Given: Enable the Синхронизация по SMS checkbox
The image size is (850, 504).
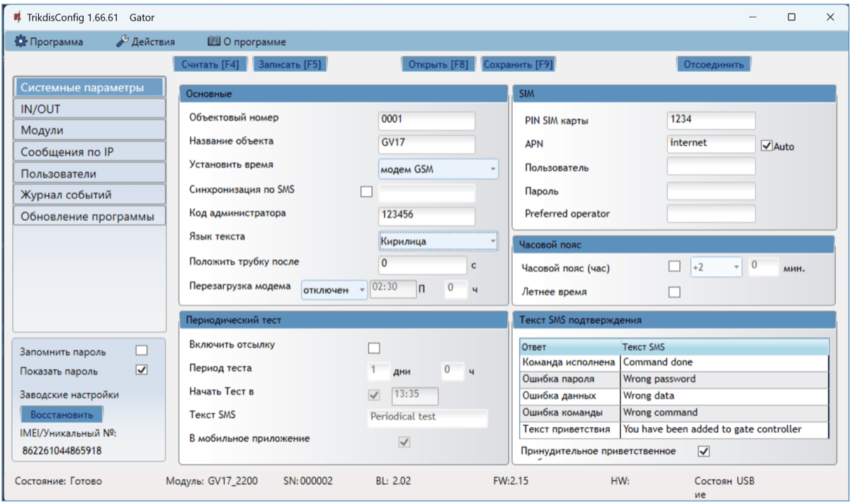Looking at the screenshot, I should 366,191.
